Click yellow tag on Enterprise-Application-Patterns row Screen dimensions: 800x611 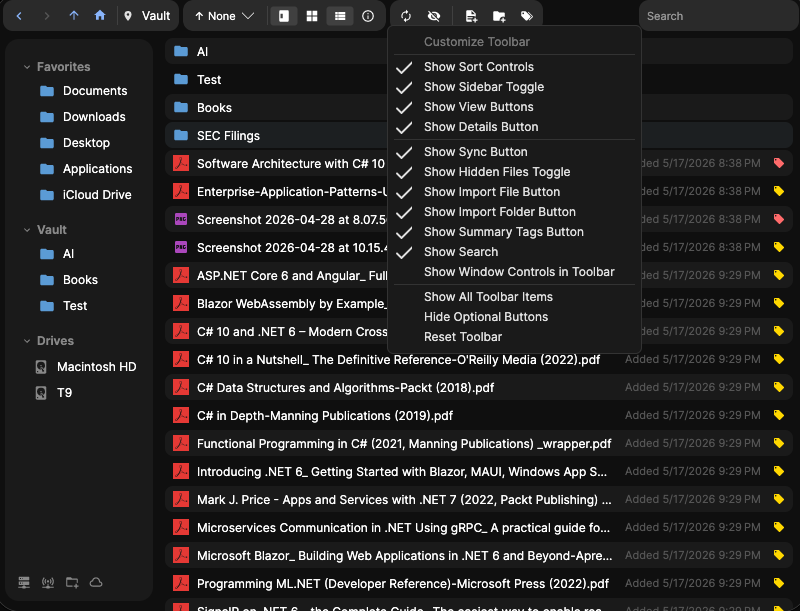[x=779, y=191]
